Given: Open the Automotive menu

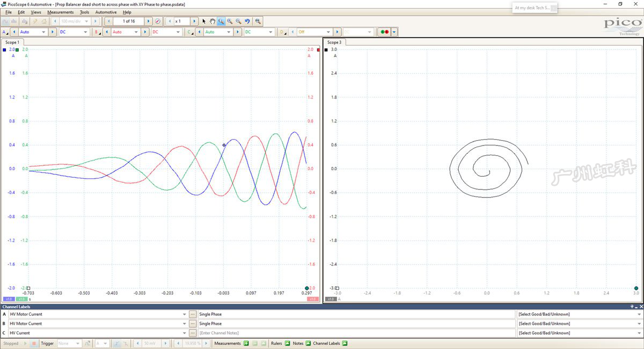Looking at the screenshot, I should click(x=106, y=12).
